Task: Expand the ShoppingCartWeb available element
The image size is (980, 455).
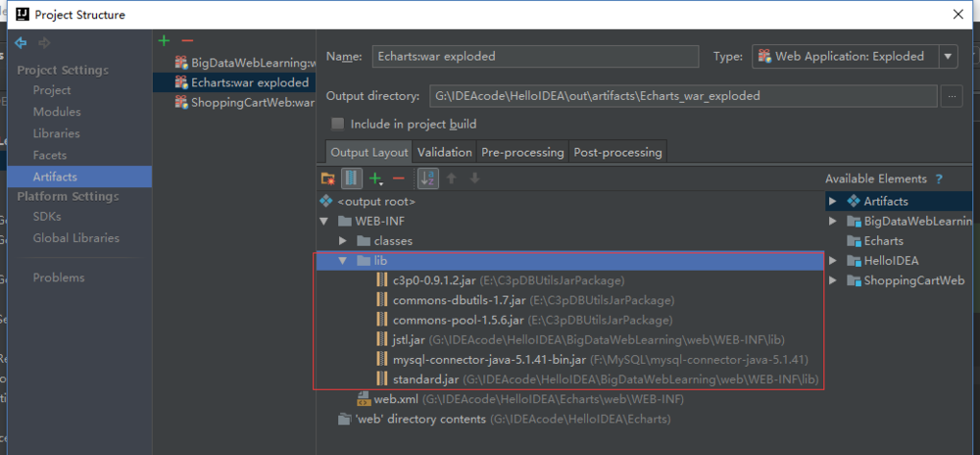Action: coord(832,280)
